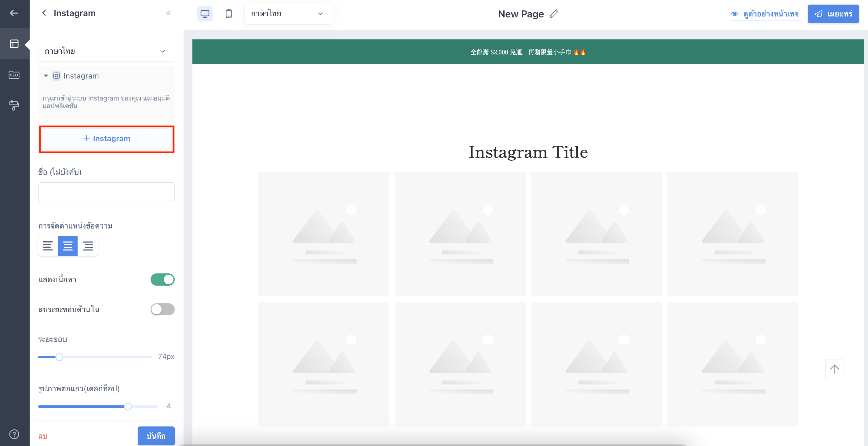
Task: Click the green announcement banner text
Action: click(528, 52)
